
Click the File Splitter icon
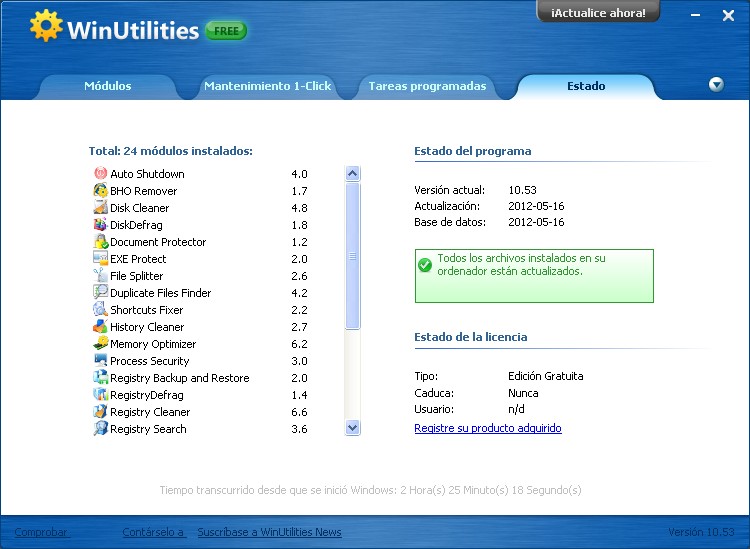(100, 275)
